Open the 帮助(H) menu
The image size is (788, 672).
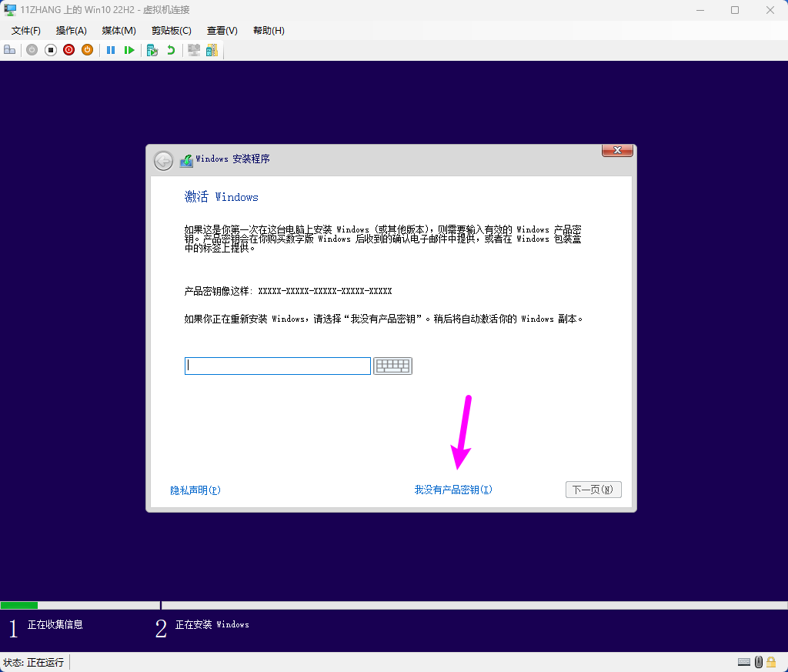tap(269, 31)
